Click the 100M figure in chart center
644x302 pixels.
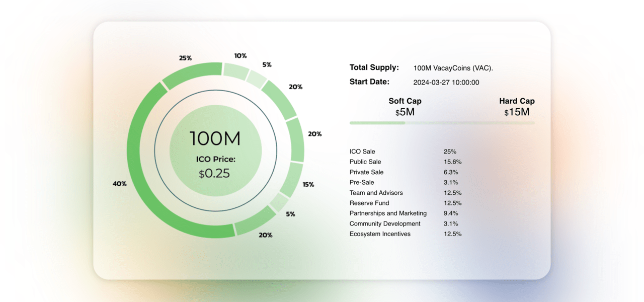(x=215, y=138)
